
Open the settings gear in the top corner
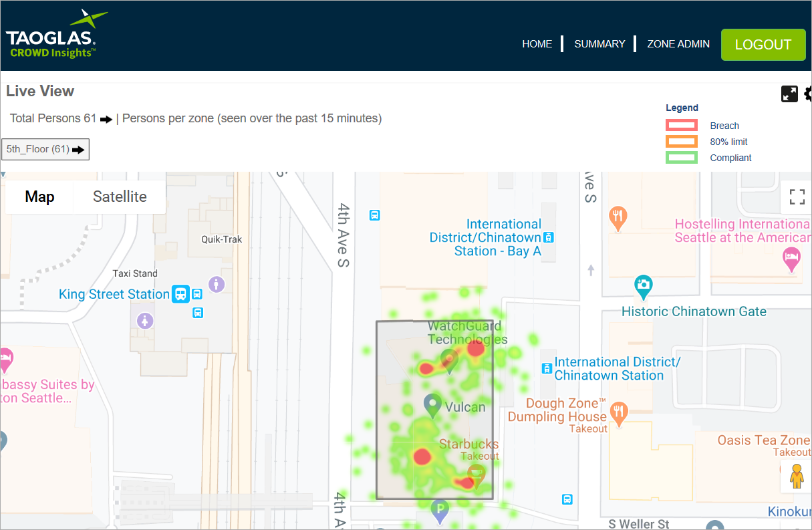point(807,94)
